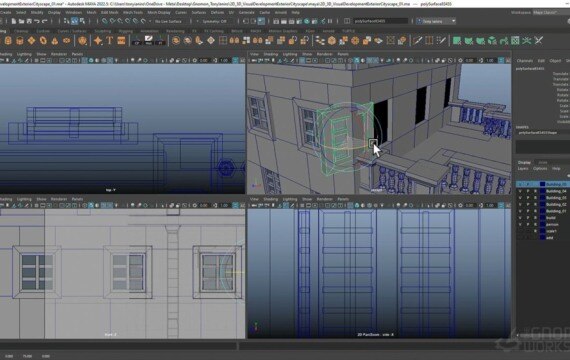Viewport: 570px width, 360px height.
Task: Create a polygon cube from the shelf
Action: pos(8,41)
